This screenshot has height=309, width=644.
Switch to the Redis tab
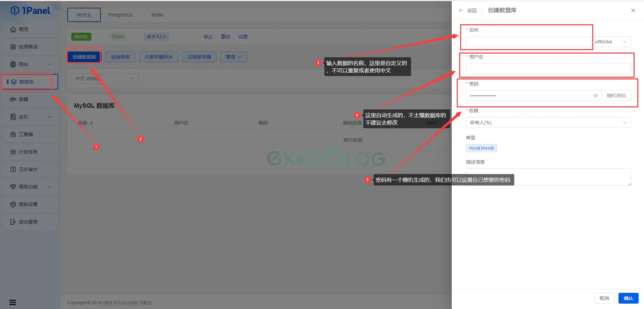point(157,15)
